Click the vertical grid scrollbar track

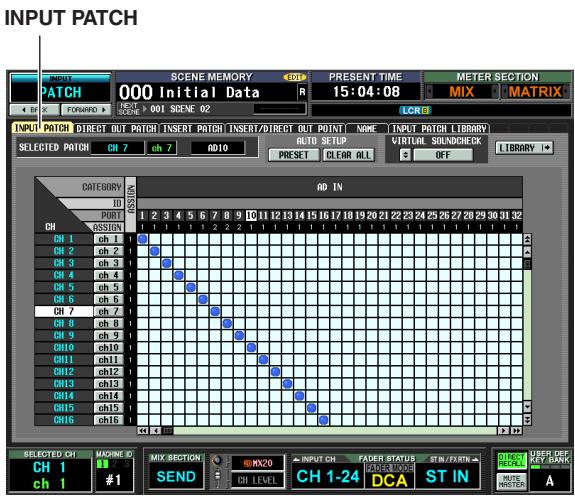pos(527,336)
